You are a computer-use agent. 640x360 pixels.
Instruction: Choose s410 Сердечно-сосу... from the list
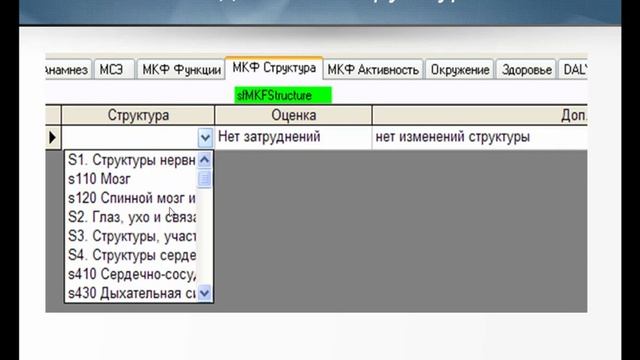point(131,274)
